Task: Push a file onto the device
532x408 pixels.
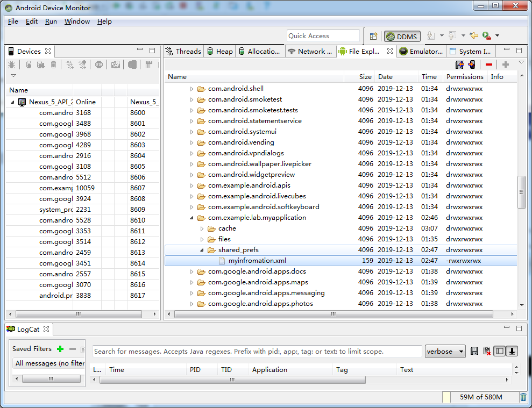Action: point(472,65)
